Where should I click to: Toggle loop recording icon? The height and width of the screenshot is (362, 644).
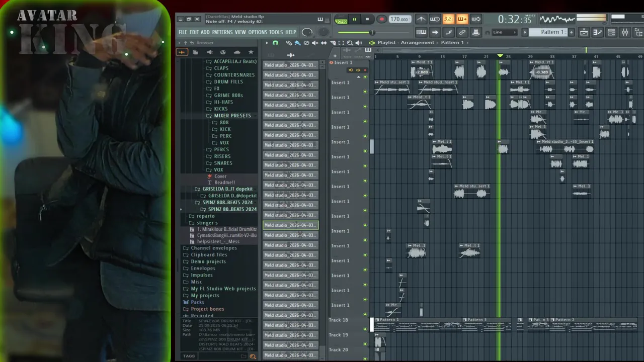(x=476, y=19)
